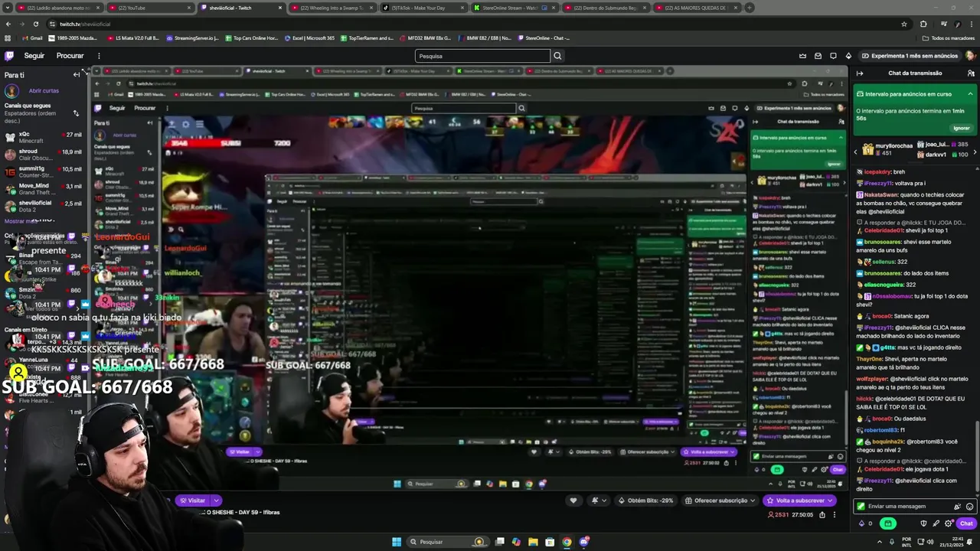Viewport: 980px width, 551px height.
Task: Send message with Chat button
Action: pyautogui.click(x=966, y=523)
